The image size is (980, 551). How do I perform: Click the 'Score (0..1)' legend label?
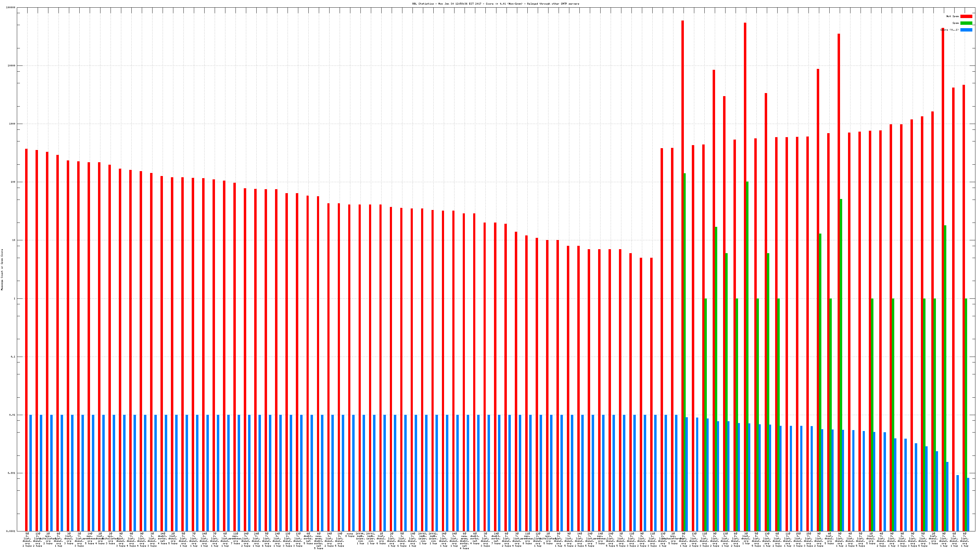[x=949, y=30]
